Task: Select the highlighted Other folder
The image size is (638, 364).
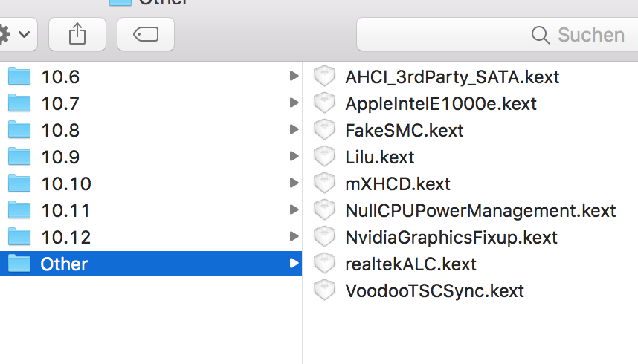Action: [64, 264]
